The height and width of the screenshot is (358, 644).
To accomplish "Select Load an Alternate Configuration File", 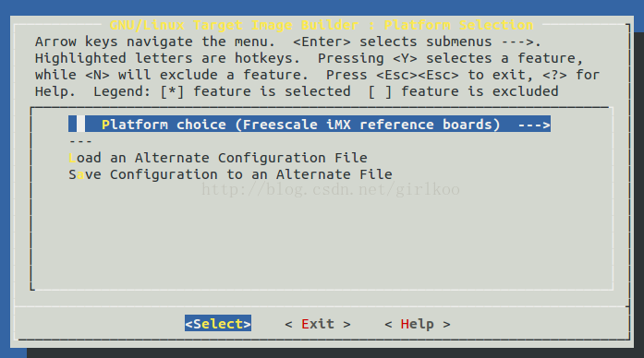I will [218, 158].
